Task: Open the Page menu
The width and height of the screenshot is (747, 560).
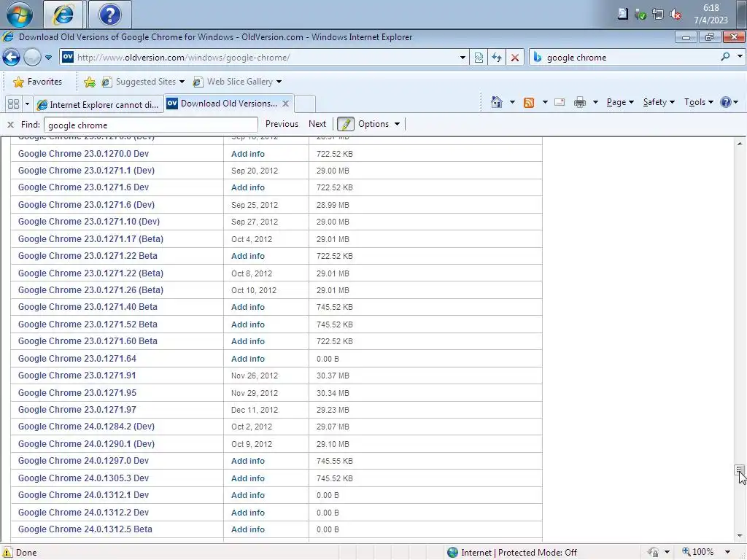Action: tap(620, 102)
